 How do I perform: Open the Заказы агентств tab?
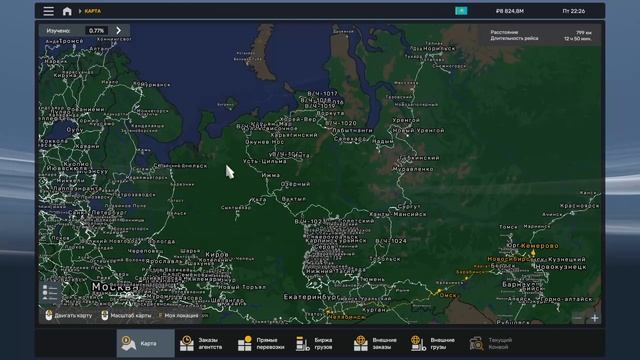(x=202, y=343)
